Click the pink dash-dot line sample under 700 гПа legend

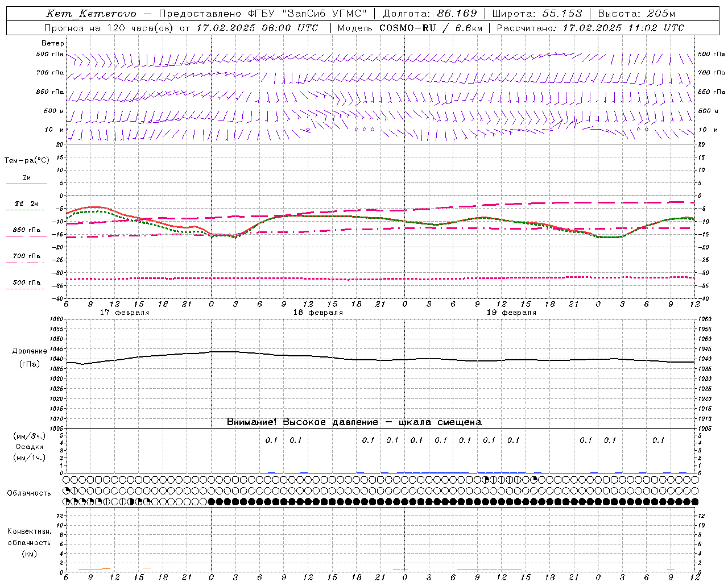coord(25,263)
